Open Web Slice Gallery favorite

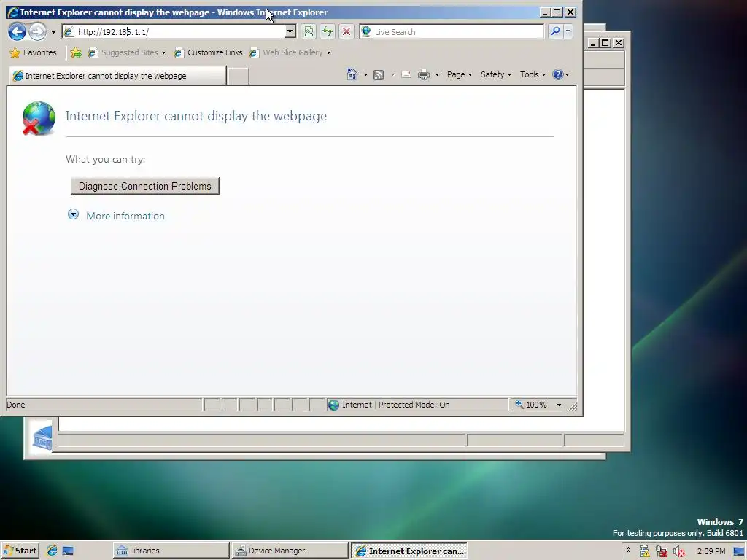(x=286, y=52)
